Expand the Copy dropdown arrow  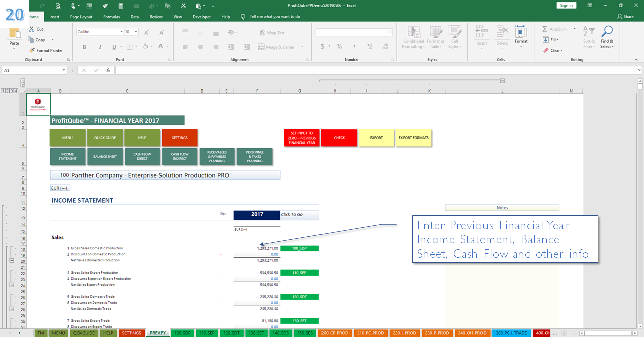point(53,40)
